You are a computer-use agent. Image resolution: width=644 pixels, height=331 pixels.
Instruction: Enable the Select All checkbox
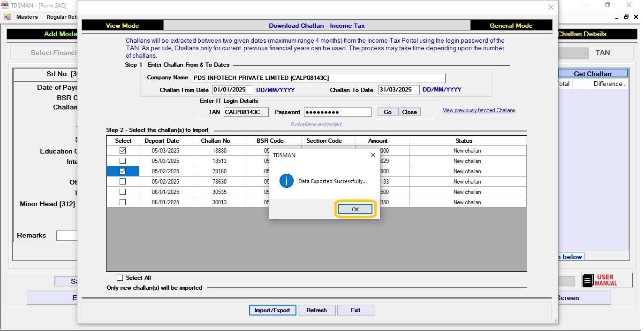coord(120,278)
